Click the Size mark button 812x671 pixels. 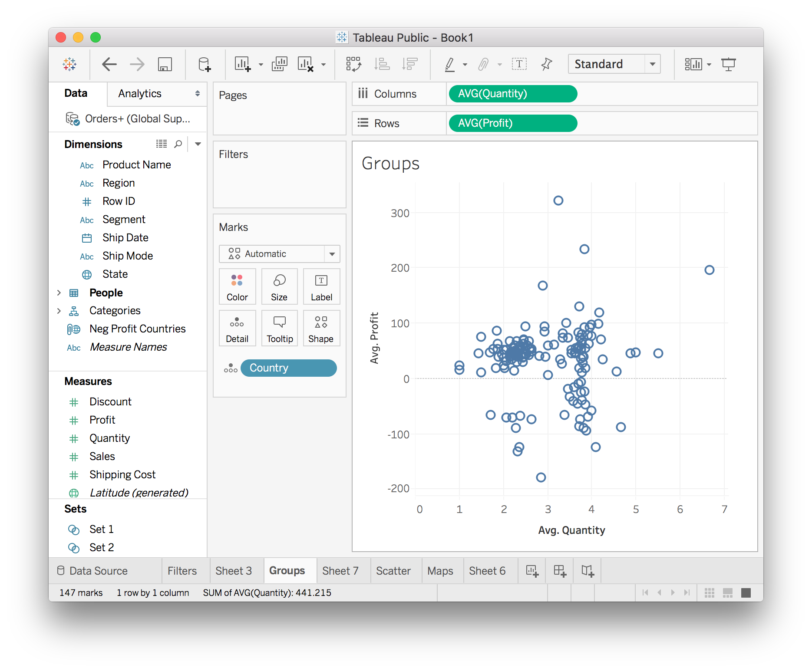279,286
